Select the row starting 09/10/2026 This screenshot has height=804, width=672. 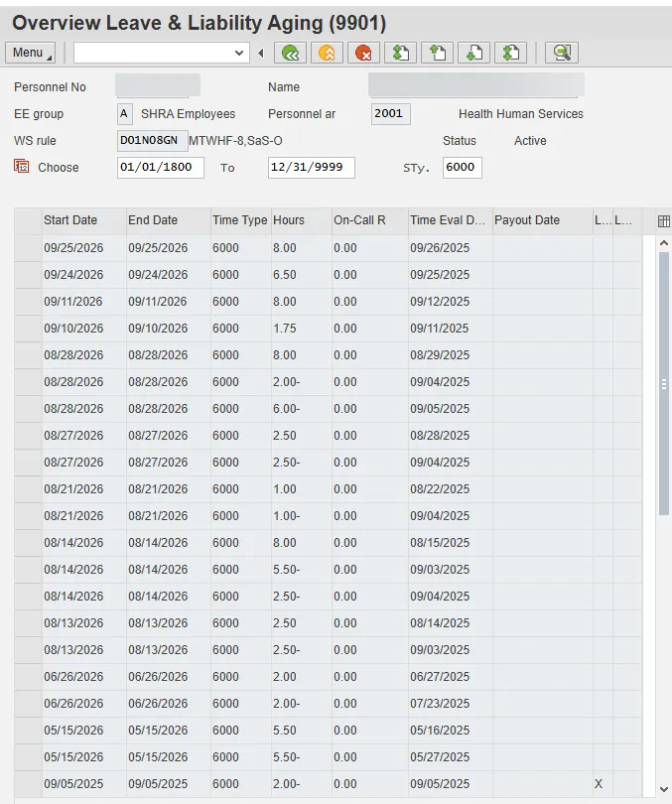(28, 329)
